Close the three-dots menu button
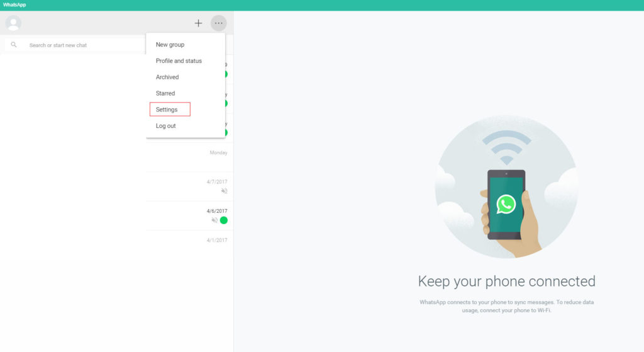The height and width of the screenshot is (352, 644). coord(218,23)
